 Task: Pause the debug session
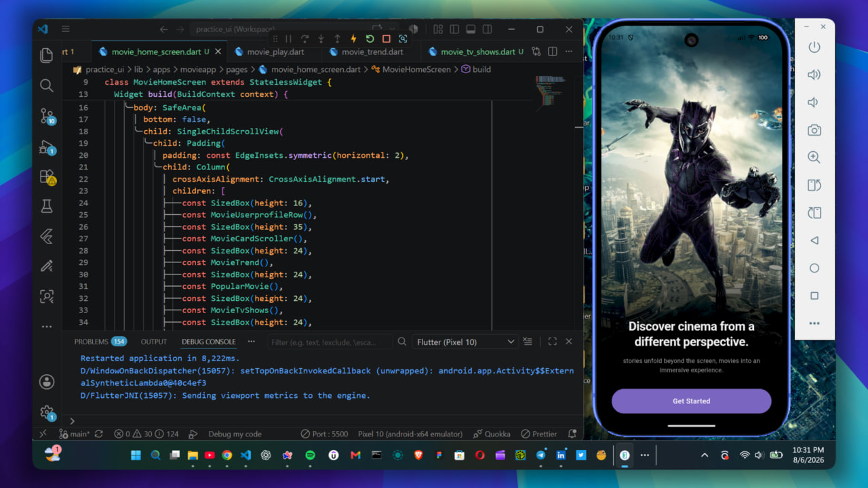[288, 39]
